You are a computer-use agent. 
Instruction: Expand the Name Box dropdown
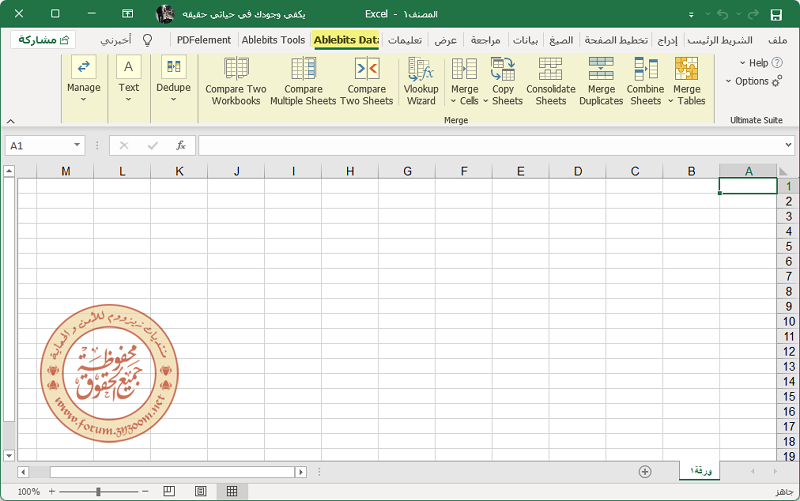(x=77, y=145)
